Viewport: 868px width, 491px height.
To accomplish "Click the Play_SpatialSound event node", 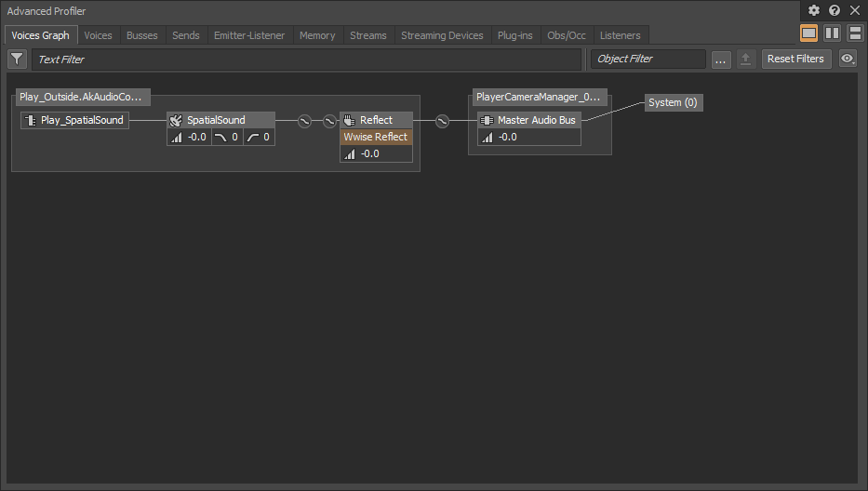I will click(x=74, y=120).
